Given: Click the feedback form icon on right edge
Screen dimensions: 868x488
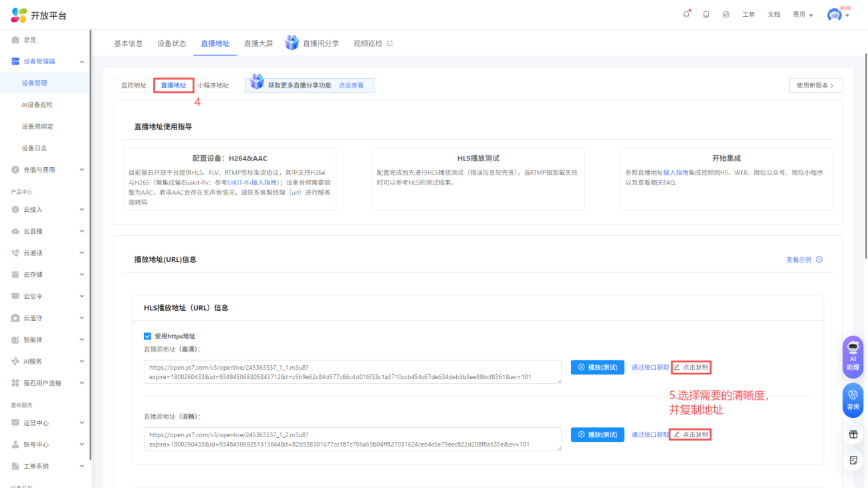Looking at the screenshot, I should [x=853, y=460].
